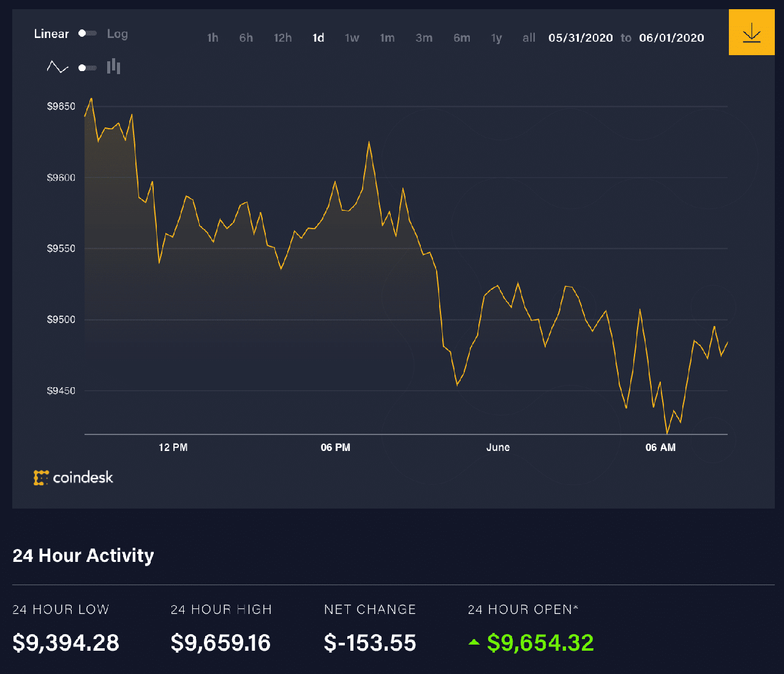Select the 1w time range
Screen dimensions: 784x674
click(x=352, y=38)
